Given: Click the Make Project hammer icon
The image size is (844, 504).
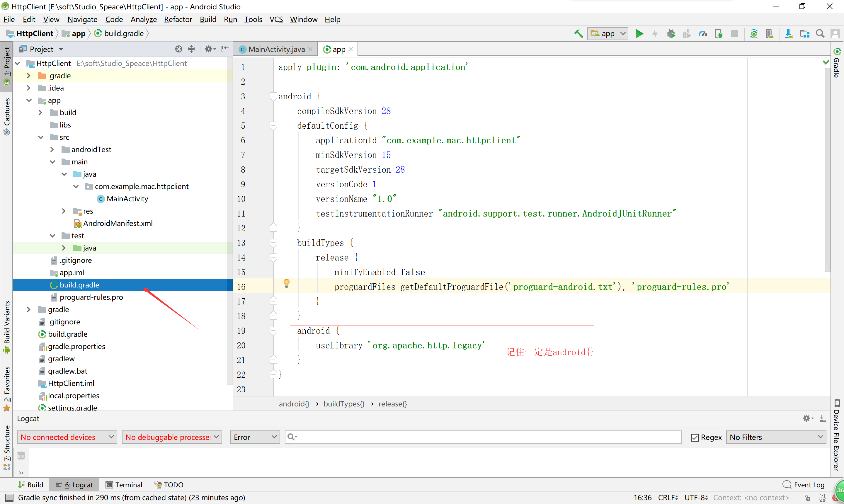Looking at the screenshot, I should 578,34.
